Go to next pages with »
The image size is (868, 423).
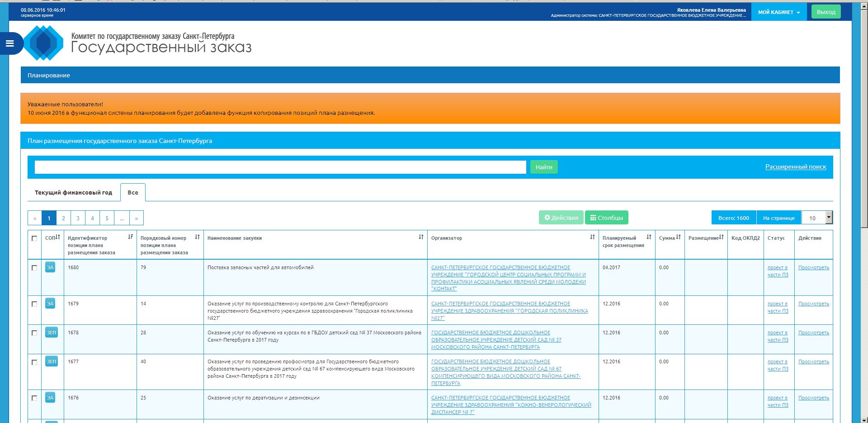coord(137,218)
